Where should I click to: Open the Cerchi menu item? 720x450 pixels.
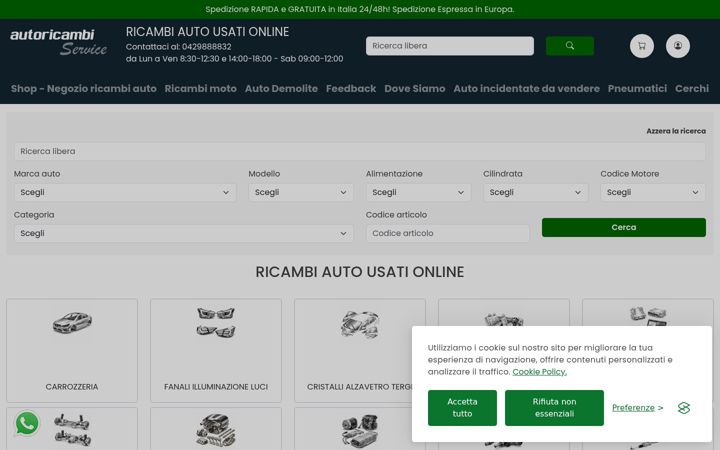tap(692, 89)
